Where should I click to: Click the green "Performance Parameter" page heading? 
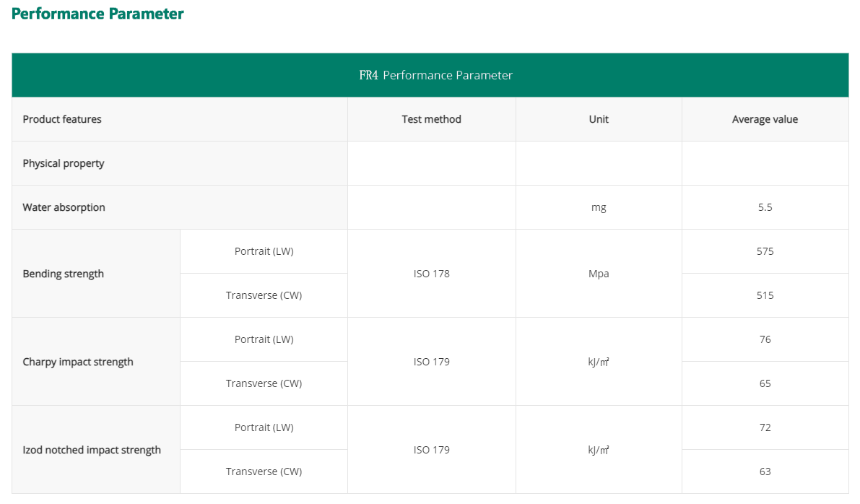point(97,14)
